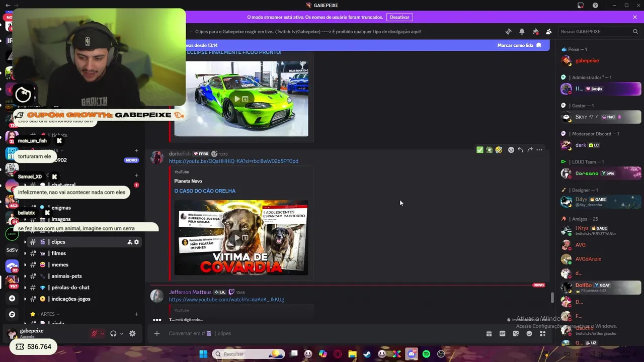The width and height of the screenshot is (644, 362).
Task: Open the SdS'v server
Action: pos(12,250)
